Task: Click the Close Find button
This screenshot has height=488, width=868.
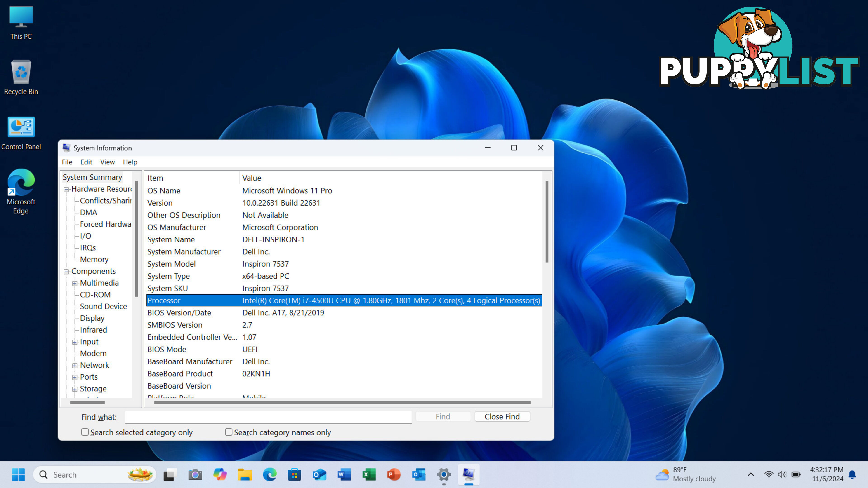Action: pos(502,417)
